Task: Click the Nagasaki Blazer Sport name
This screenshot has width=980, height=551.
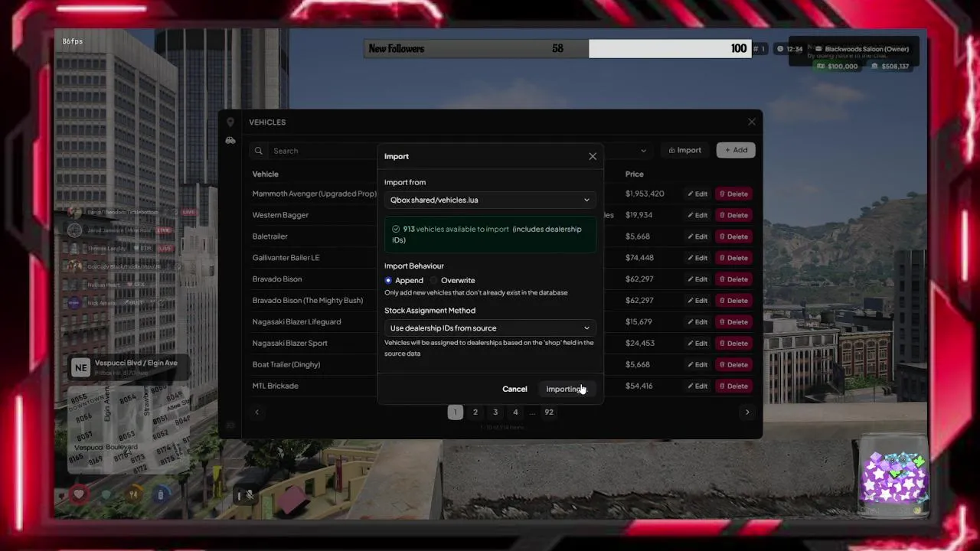Action: click(290, 343)
